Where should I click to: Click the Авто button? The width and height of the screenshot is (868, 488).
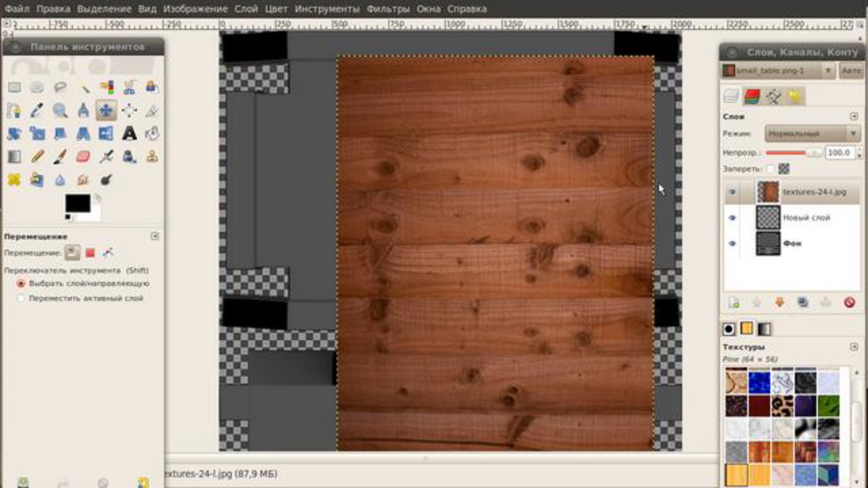tap(851, 71)
